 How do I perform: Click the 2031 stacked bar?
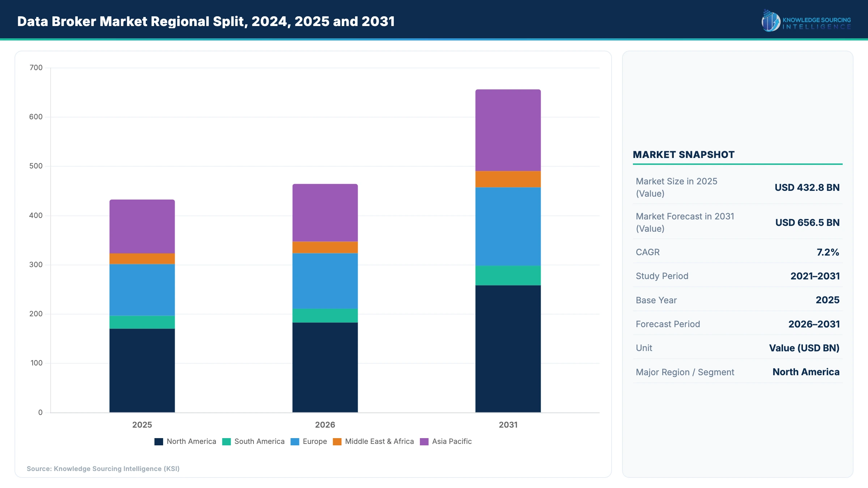(x=508, y=253)
